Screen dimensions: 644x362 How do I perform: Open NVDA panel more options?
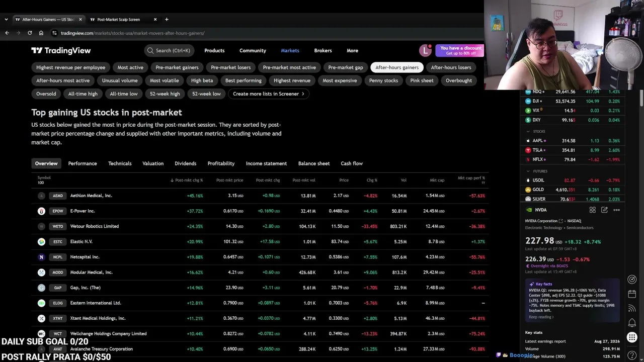(x=616, y=210)
